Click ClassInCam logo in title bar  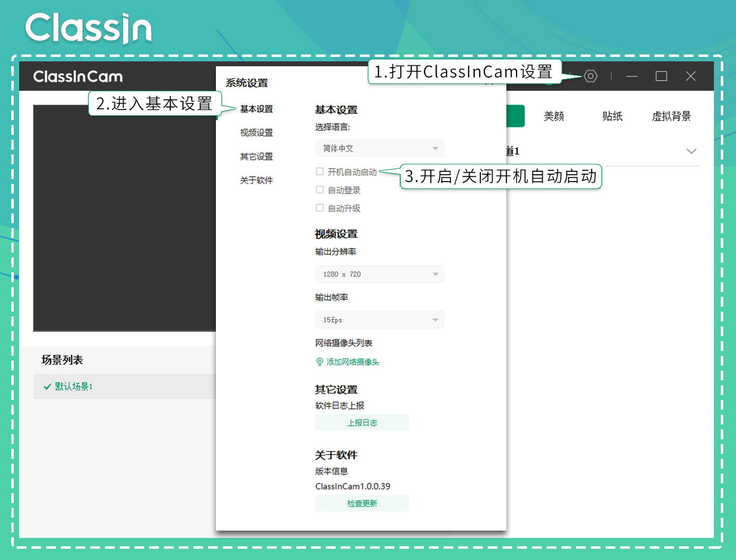tap(78, 77)
